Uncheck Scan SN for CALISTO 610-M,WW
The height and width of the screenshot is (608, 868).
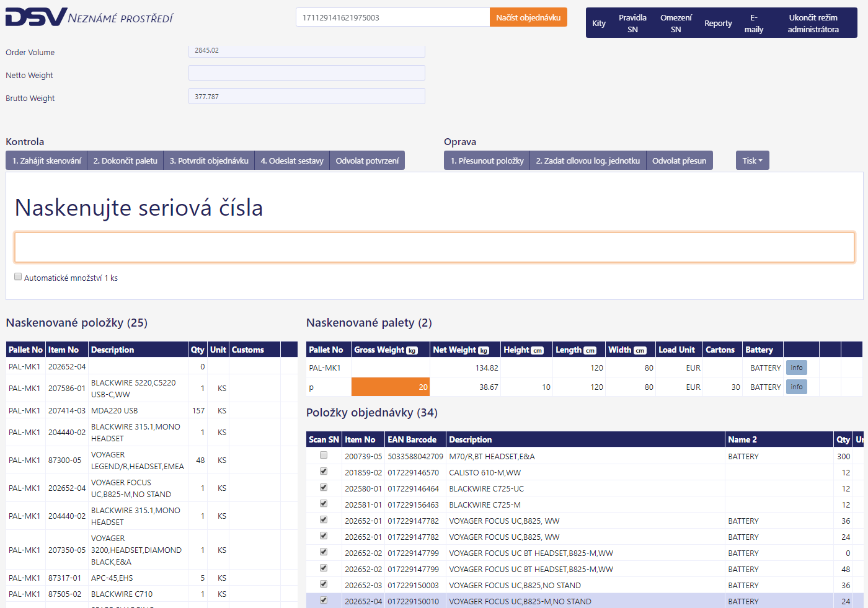coord(324,472)
